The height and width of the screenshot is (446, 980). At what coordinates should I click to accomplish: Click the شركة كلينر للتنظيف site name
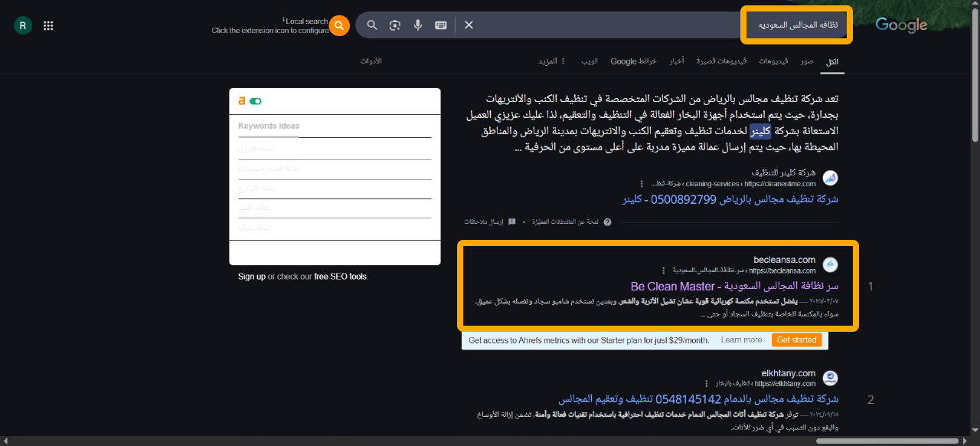click(784, 172)
